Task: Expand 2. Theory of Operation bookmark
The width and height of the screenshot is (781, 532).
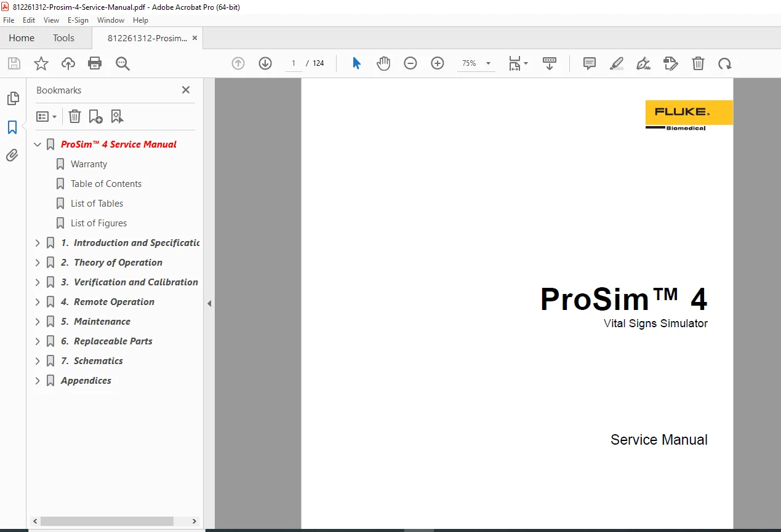Action: coord(38,263)
